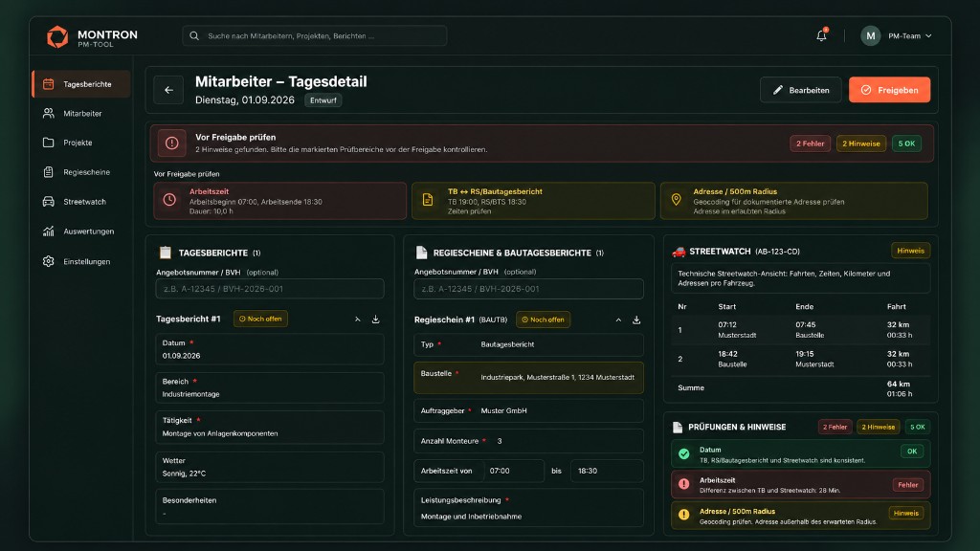Image resolution: width=980 pixels, height=551 pixels.
Task: Click the clock icon on Arbeitszeit card
Action: (169, 200)
